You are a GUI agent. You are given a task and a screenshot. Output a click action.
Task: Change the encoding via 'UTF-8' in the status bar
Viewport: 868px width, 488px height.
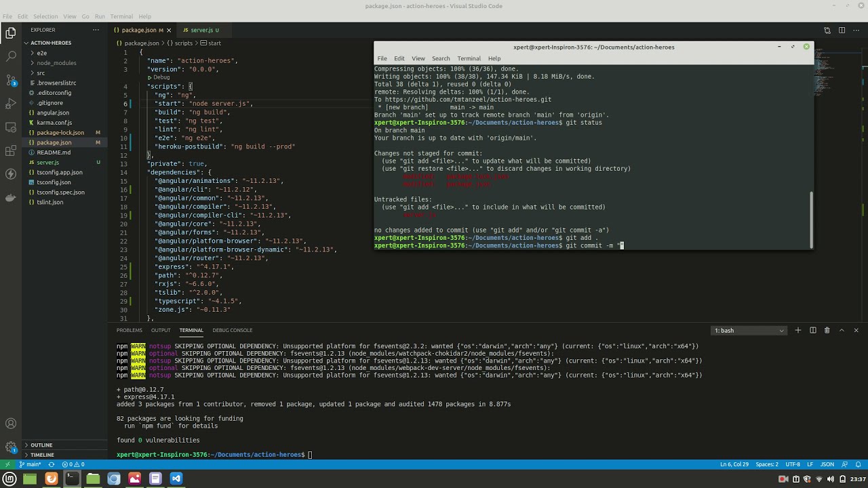[x=793, y=464]
